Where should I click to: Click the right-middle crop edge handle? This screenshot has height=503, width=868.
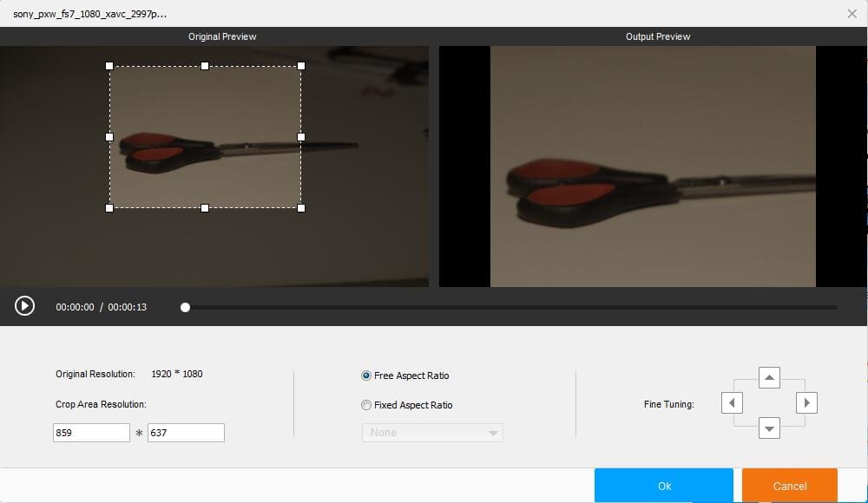301,137
